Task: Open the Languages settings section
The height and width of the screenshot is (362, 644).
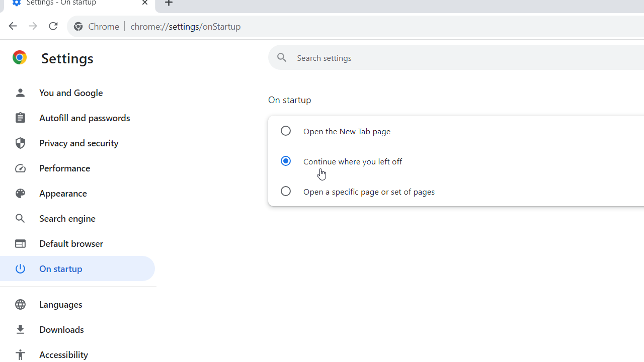Action: pos(77,304)
